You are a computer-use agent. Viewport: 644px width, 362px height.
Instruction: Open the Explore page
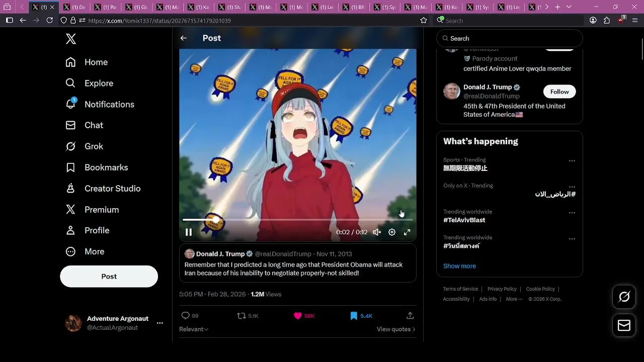(89, 83)
